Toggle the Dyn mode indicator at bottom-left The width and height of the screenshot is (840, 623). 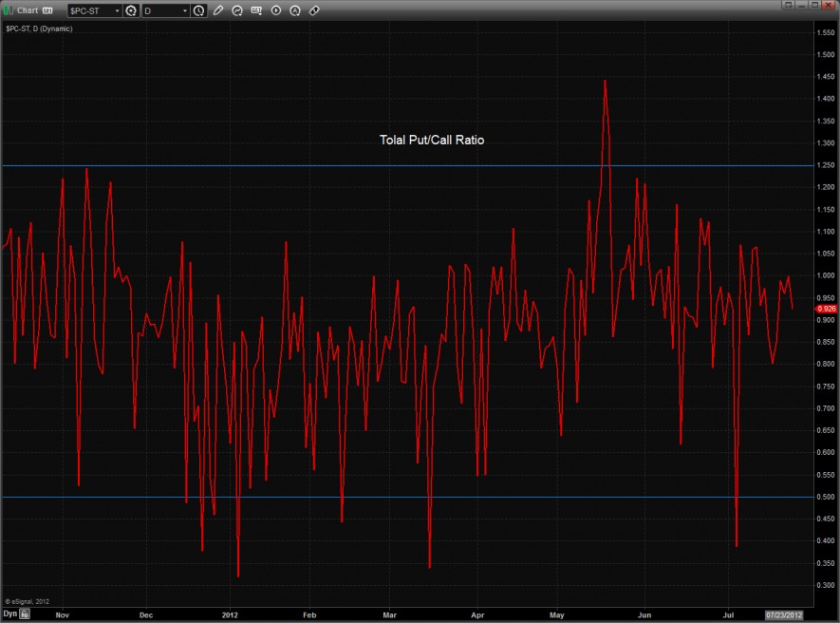(x=9, y=614)
